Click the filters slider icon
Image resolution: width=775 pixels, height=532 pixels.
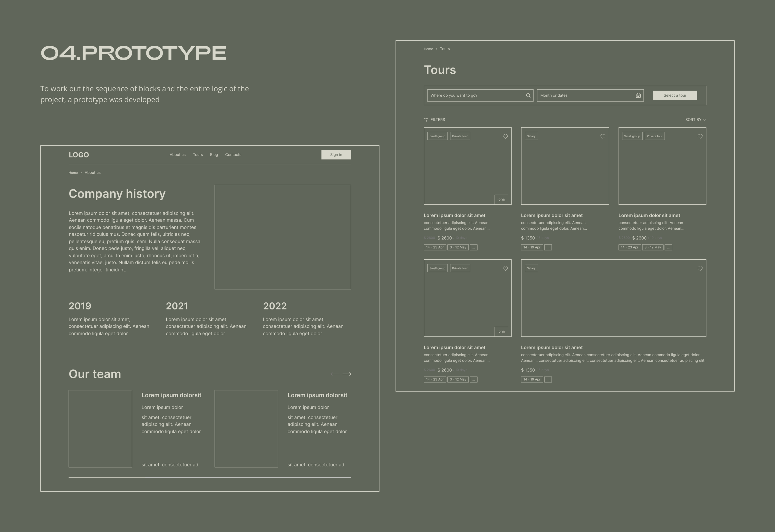[x=426, y=120]
